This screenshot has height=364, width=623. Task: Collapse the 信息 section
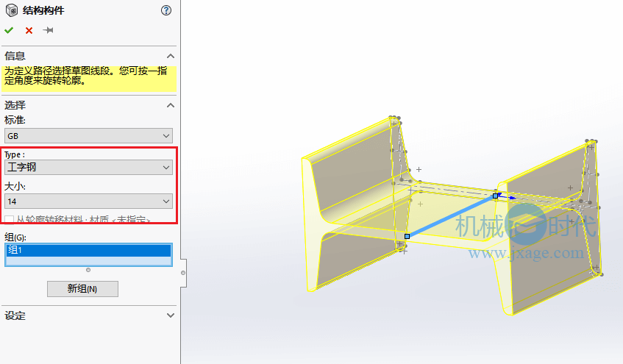click(x=171, y=56)
